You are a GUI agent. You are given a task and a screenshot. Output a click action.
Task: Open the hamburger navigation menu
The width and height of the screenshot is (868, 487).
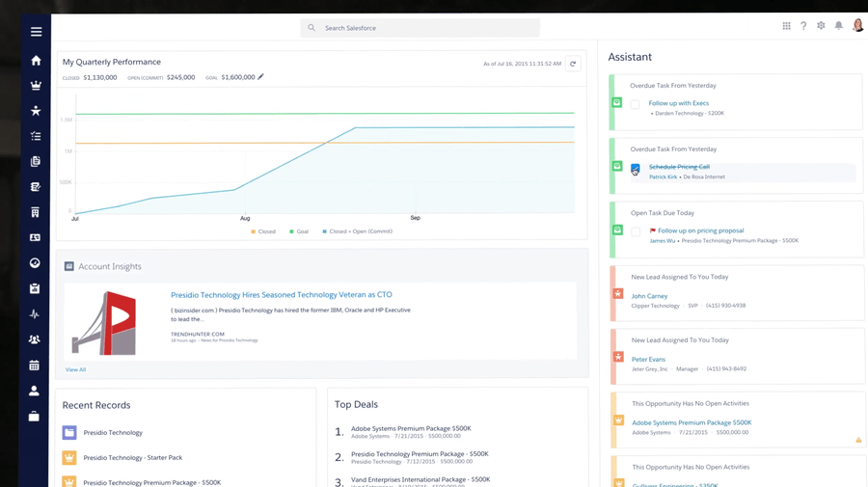(36, 32)
